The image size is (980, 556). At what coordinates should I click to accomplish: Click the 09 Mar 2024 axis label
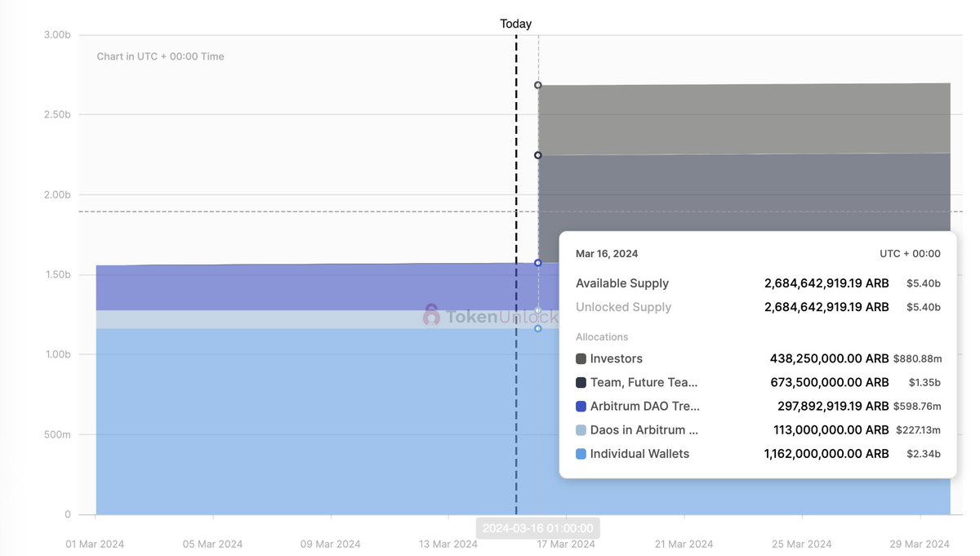click(x=330, y=544)
